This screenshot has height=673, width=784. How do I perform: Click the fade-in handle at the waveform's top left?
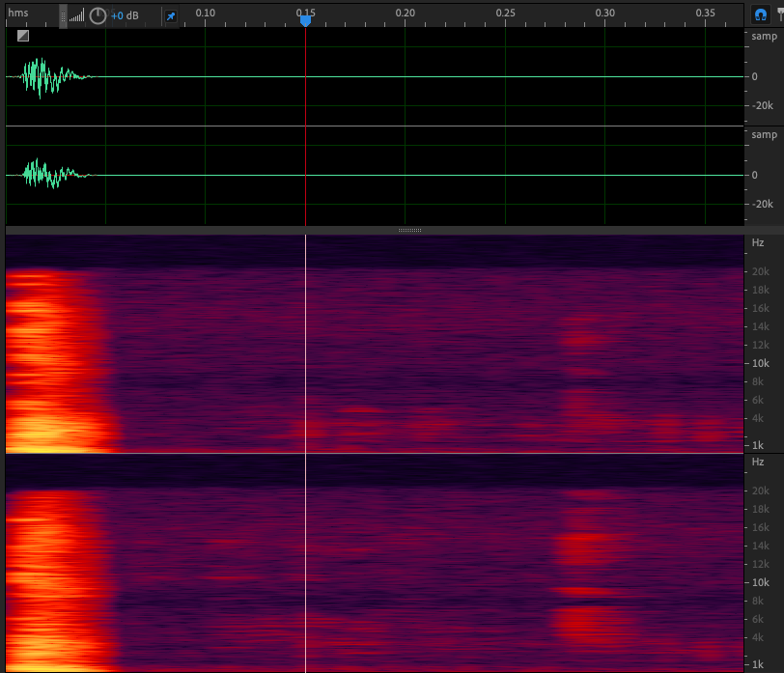click(x=23, y=36)
